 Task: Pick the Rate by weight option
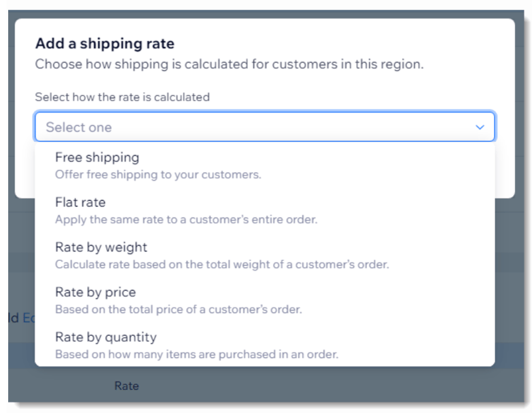click(x=101, y=247)
